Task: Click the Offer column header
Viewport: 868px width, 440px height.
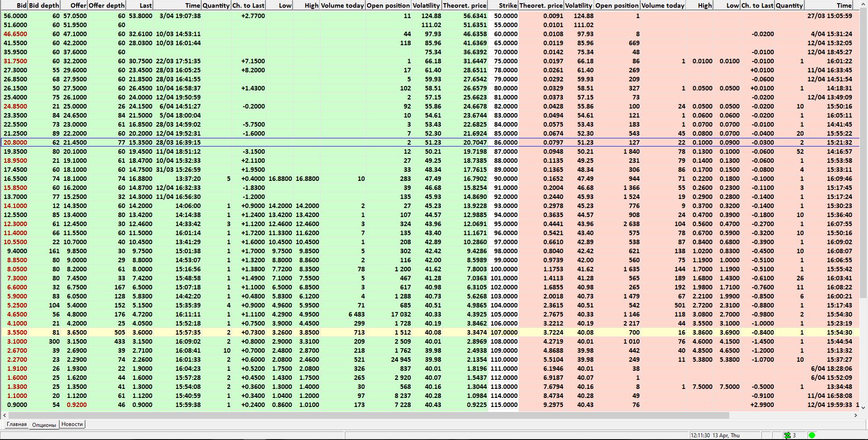Action: pyautogui.click(x=74, y=5)
